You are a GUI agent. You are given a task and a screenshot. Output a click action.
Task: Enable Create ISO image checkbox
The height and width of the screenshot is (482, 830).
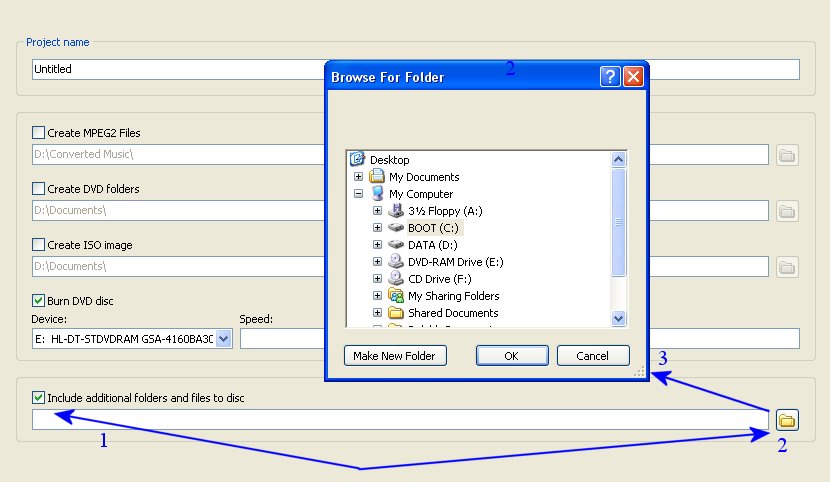pos(38,244)
